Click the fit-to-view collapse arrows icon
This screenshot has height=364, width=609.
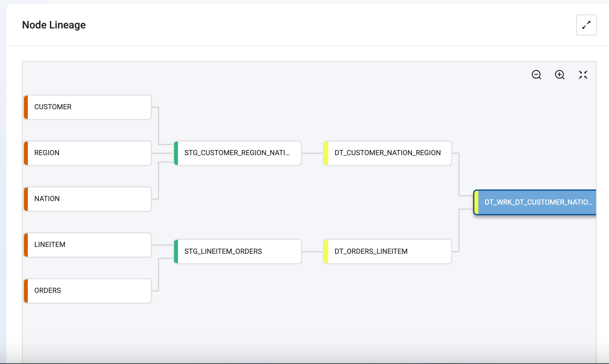[x=583, y=75]
